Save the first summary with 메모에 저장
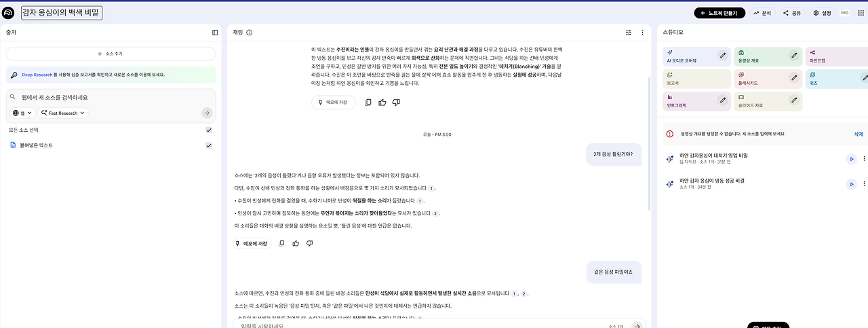 point(333,103)
